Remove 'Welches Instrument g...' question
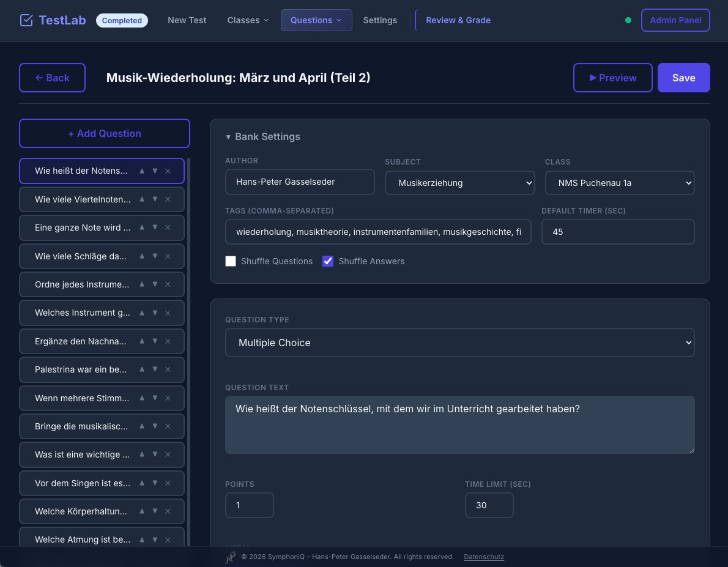The height and width of the screenshot is (567, 728). tap(168, 313)
